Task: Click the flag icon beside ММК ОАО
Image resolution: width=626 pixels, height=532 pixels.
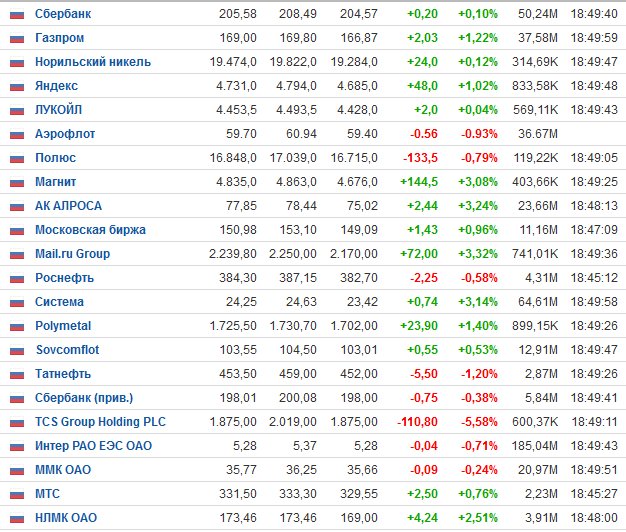Action: click(17, 470)
